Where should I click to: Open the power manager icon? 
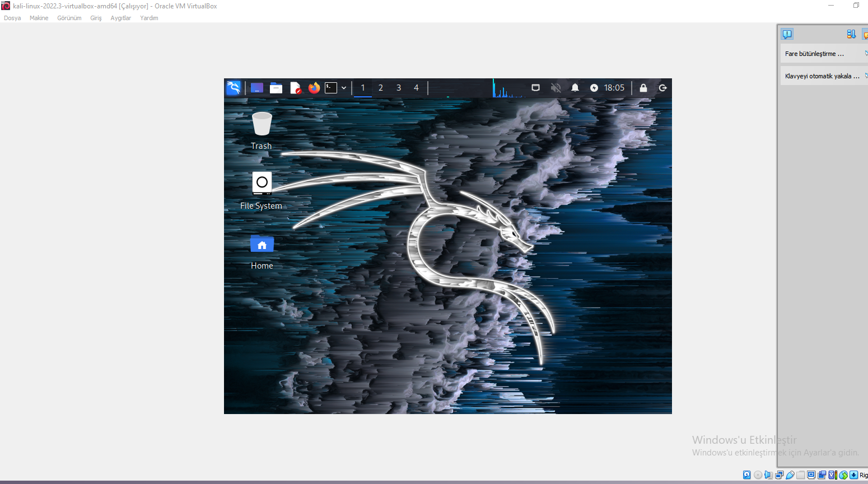point(594,88)
